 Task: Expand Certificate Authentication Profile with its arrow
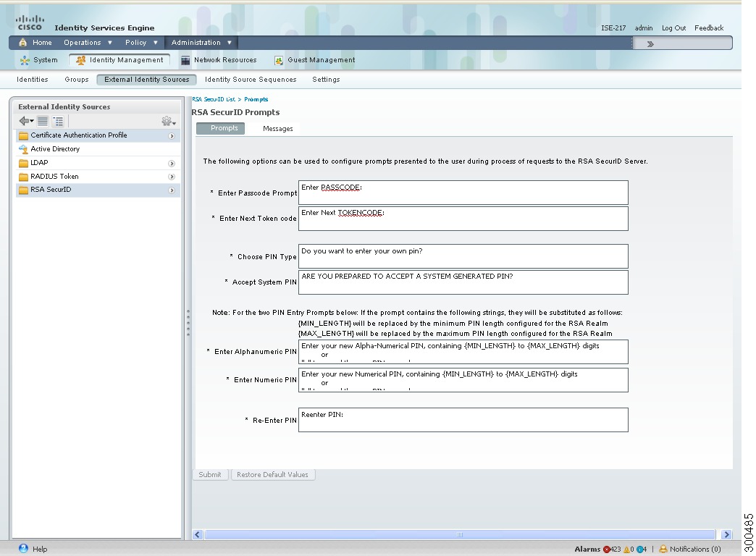[x=172, y=136]
